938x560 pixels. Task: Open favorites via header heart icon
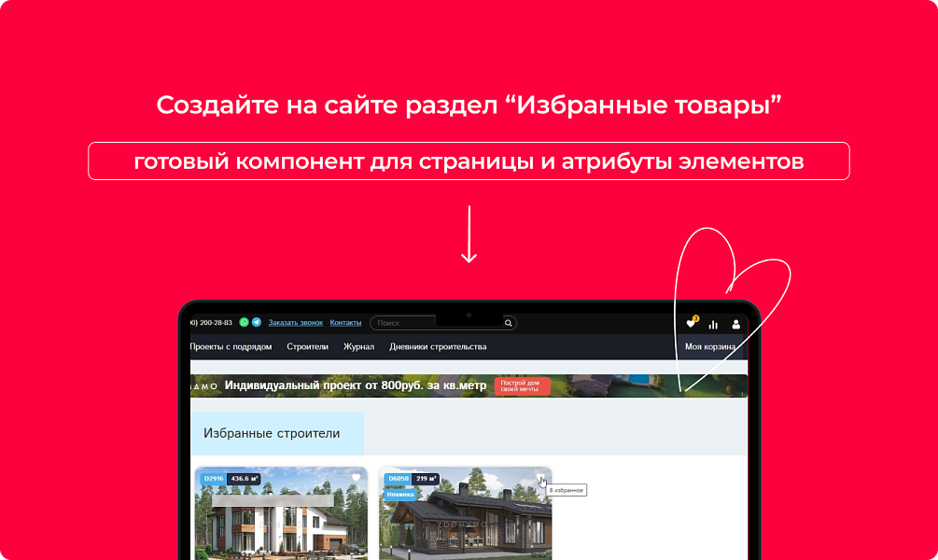point(691,324)
